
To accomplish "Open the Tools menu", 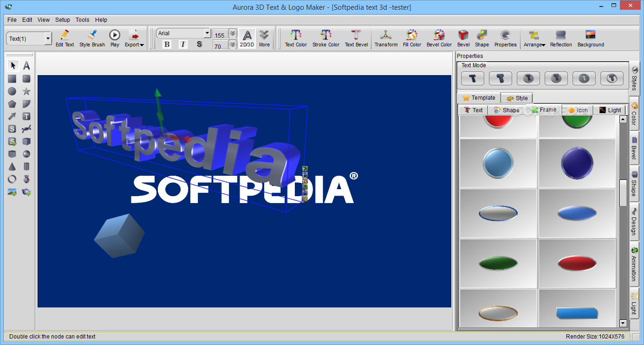I will coord(83,20).
